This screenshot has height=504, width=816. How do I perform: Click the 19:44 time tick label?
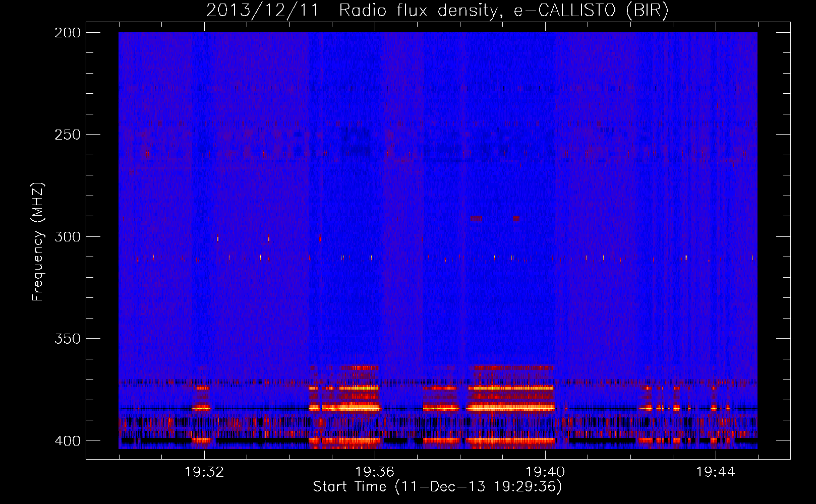pos(716,472)
